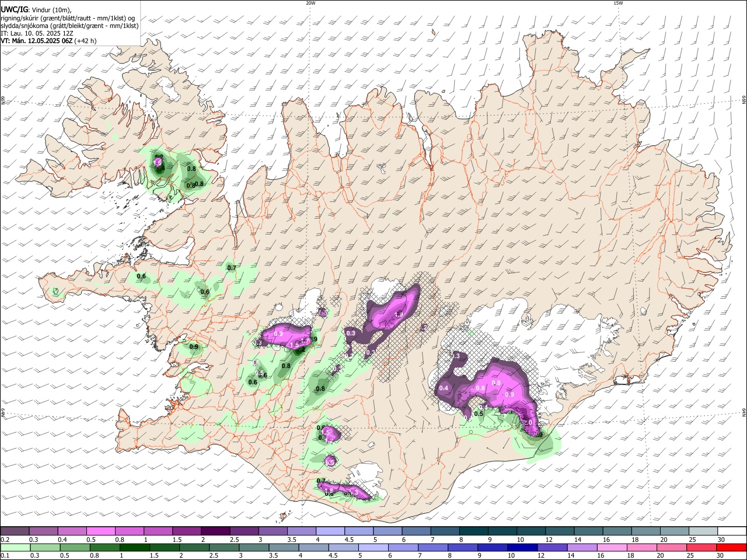
Task: Pick the bottom-row rain swatch labeled 4
Action: point(313,547)
